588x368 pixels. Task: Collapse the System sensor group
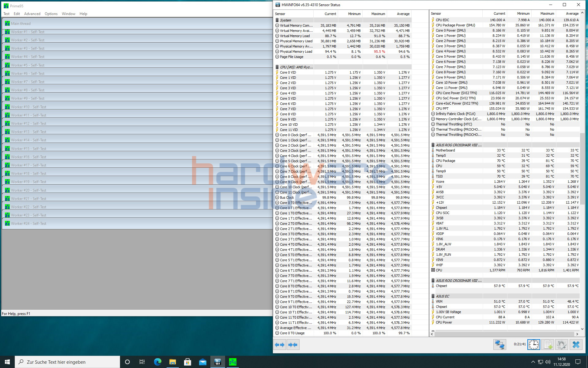(277, 20)
